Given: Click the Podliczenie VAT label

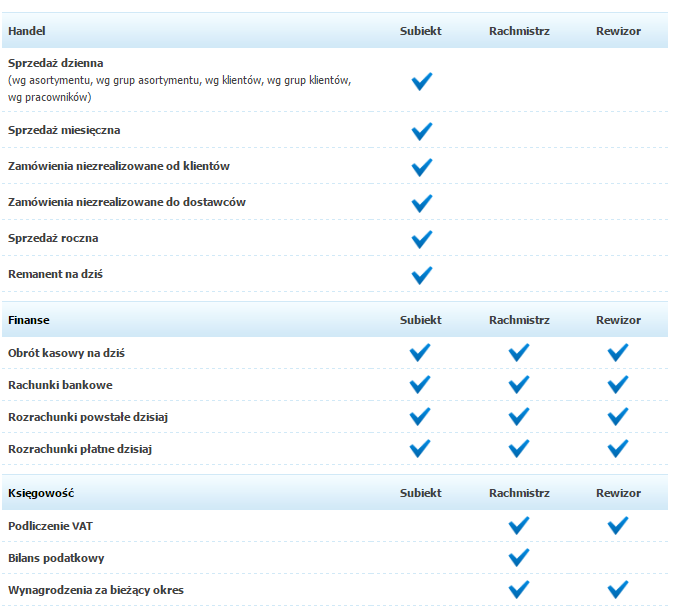Looking at the screenshot, I should 50,526.
